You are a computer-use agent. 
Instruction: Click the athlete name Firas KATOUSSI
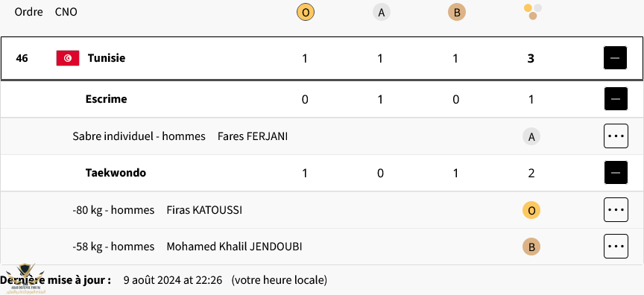[x=204, y=210]
